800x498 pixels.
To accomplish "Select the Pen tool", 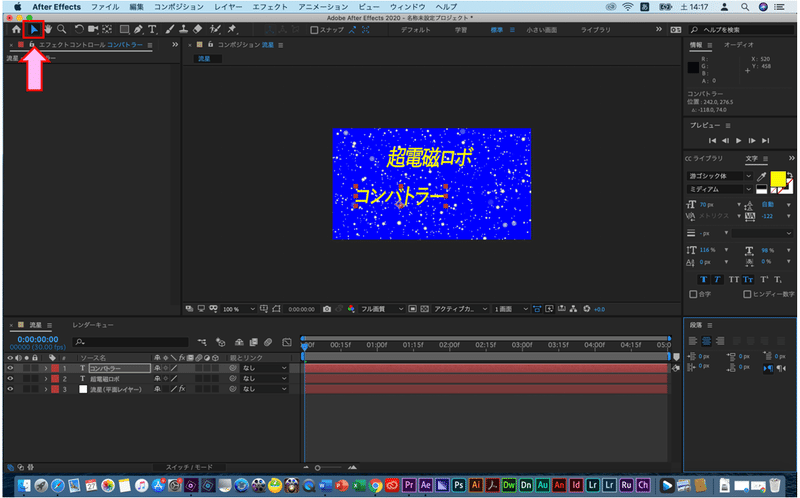I will (138, 30).
